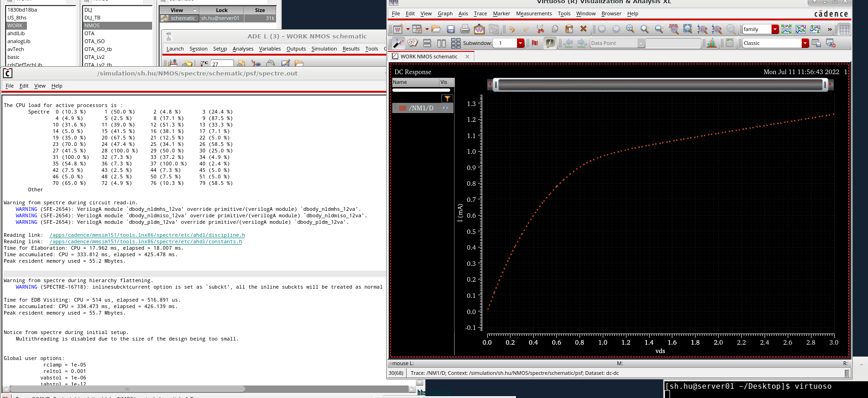Screen dimensions: 868x398
Task: Expand the new window dropdown arrow
Action: (408, 29)
